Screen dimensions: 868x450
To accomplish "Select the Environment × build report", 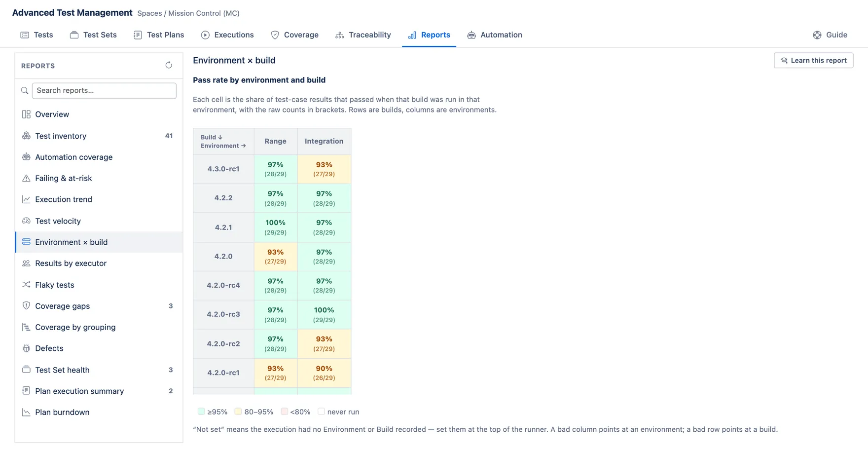I will click(99, 242).
